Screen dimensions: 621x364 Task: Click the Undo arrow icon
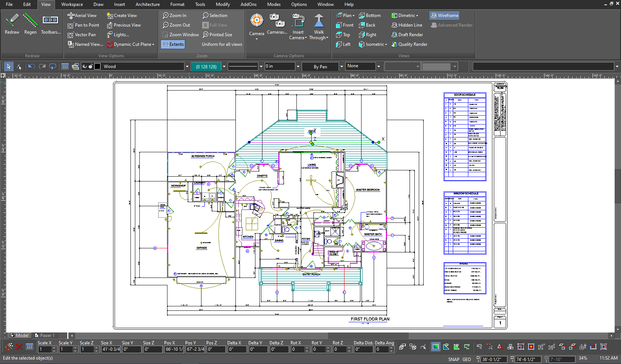[31, 67]
